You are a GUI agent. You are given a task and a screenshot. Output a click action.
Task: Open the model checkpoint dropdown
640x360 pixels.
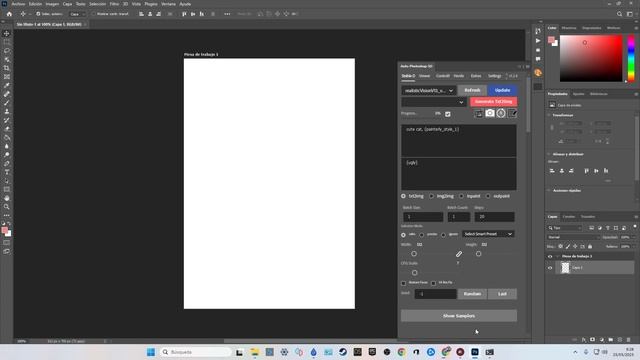(429, 90)
